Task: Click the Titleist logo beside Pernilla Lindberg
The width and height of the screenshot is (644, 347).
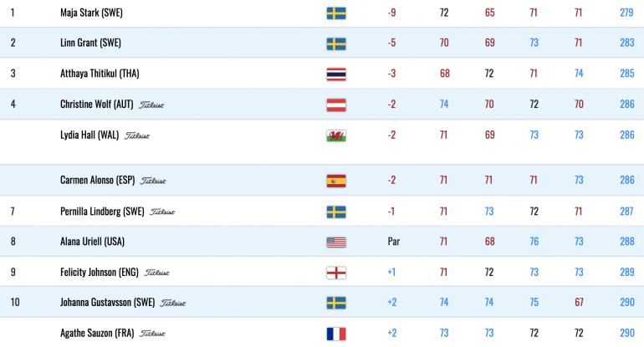Action: click(x=162, y=212)
